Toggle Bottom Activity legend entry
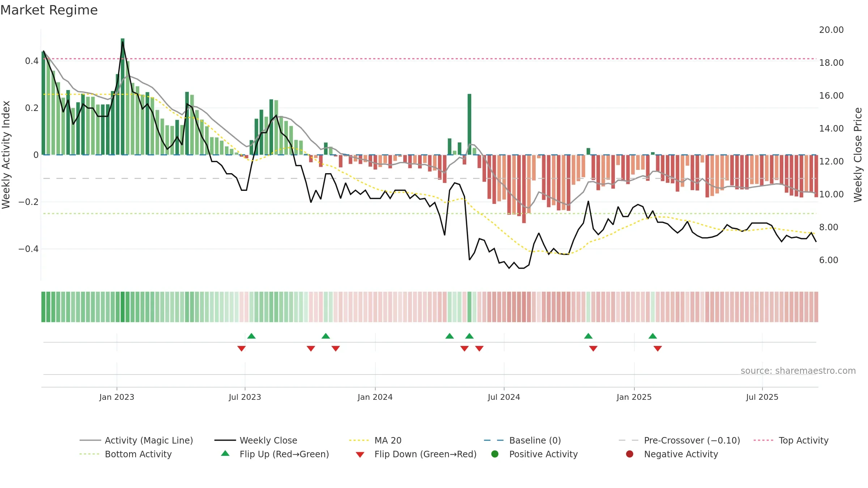 pos(125,454)
